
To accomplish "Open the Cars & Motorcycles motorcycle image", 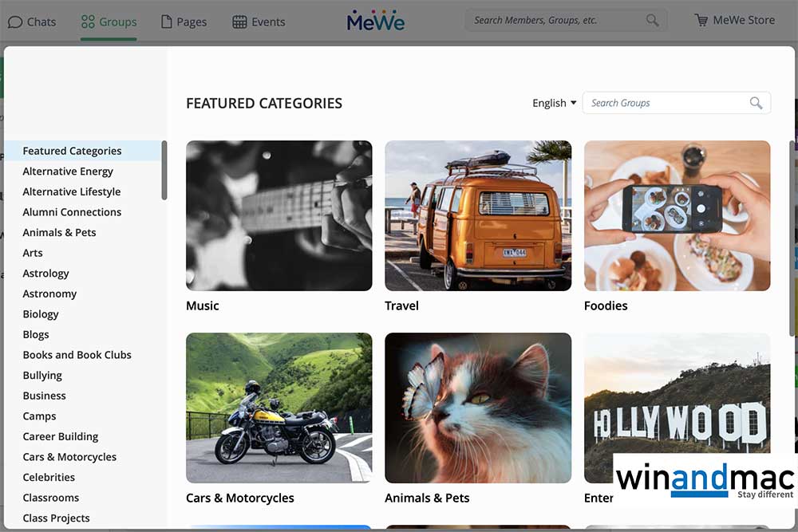I will click(279, 408).
